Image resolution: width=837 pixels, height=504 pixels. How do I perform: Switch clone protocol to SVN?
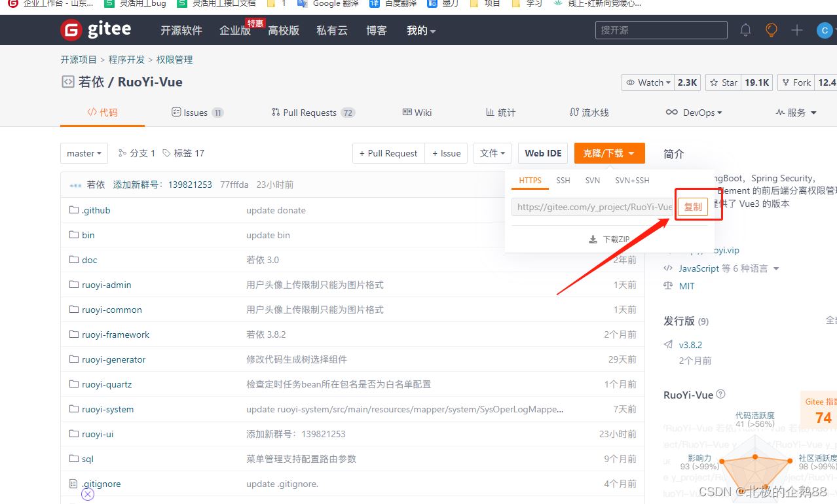(x=592, y=180)
